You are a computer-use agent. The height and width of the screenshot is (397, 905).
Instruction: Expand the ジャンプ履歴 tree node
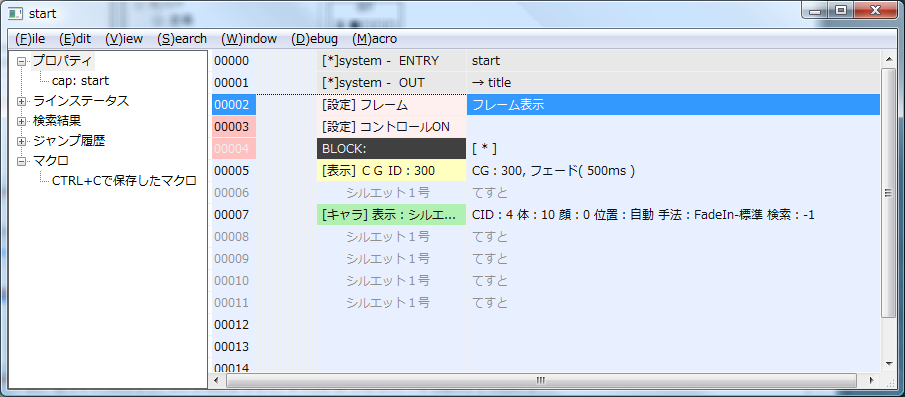click(22, 141)
